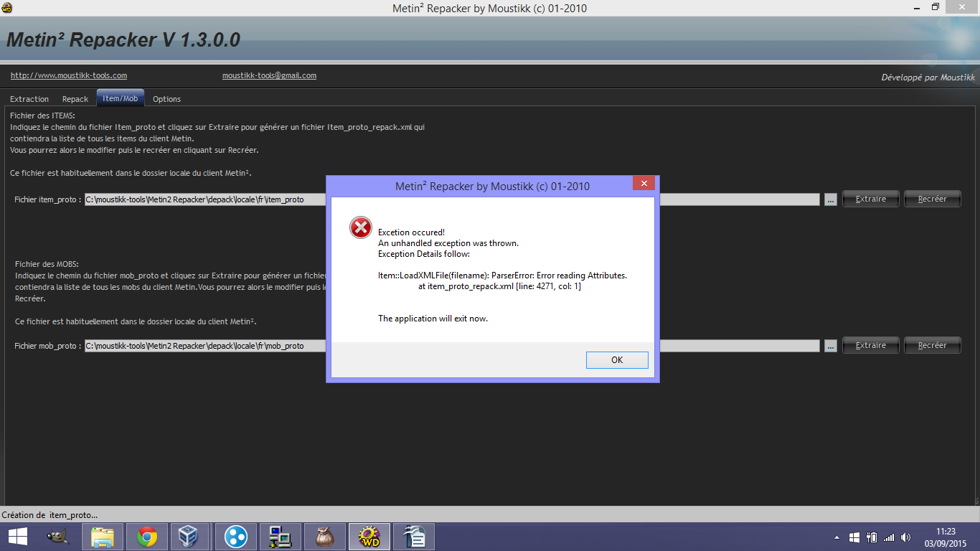Open VirtualBox from the taskbar
Screen dimensions: 980x551
coord(189,537)
